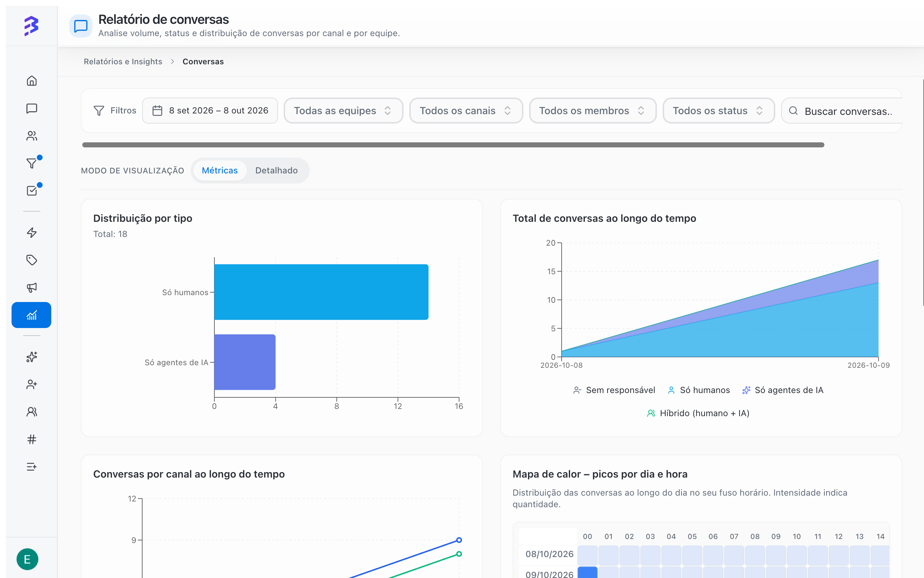The image size is (924, 578).
Task: Click the search magnifier icon
Action: (x=793, y=111)
